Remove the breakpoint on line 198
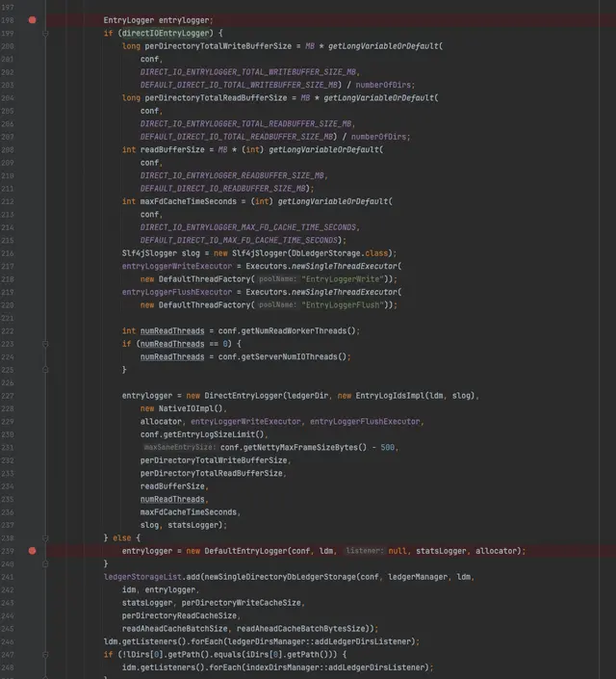616x679 pixels. (32, 20)
